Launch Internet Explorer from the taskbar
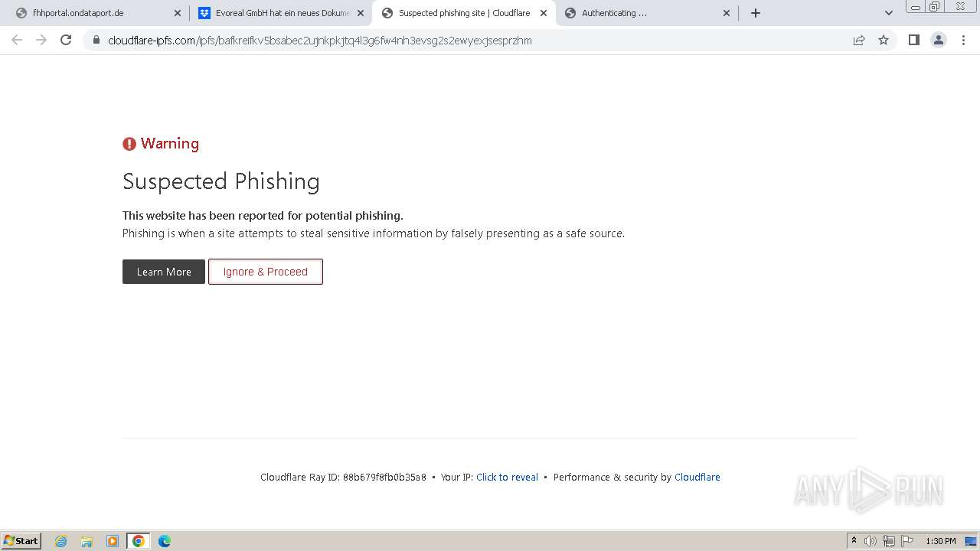 click(x=61, y=541)
